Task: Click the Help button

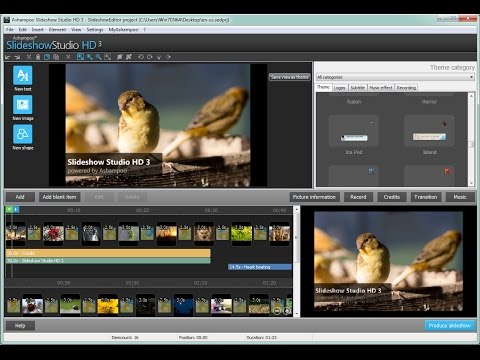Action: pos(20,326)
